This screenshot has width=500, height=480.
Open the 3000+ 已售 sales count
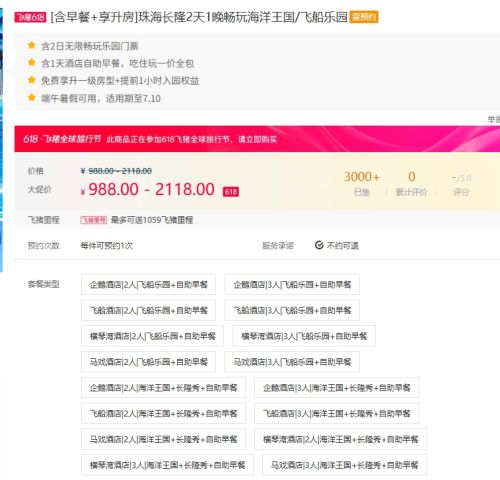click(362, 183)
